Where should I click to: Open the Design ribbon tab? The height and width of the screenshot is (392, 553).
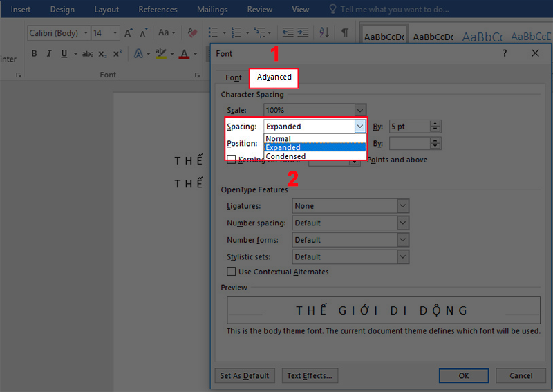62,9
